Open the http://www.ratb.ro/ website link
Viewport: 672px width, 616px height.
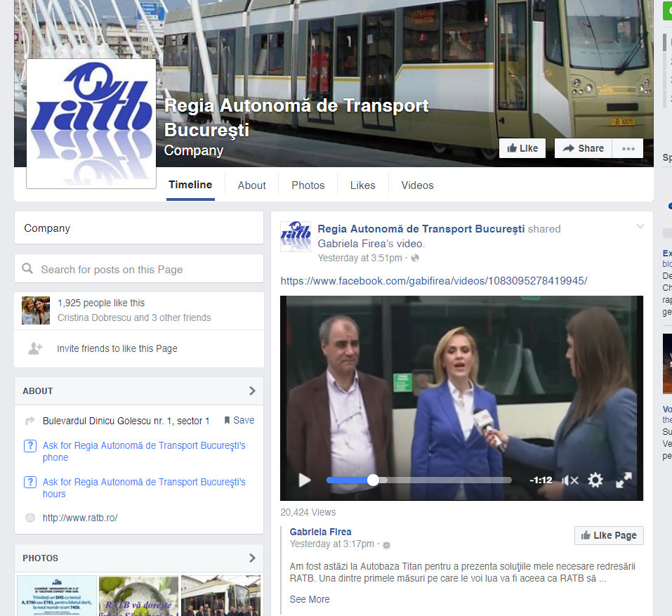tap(80, 518)
